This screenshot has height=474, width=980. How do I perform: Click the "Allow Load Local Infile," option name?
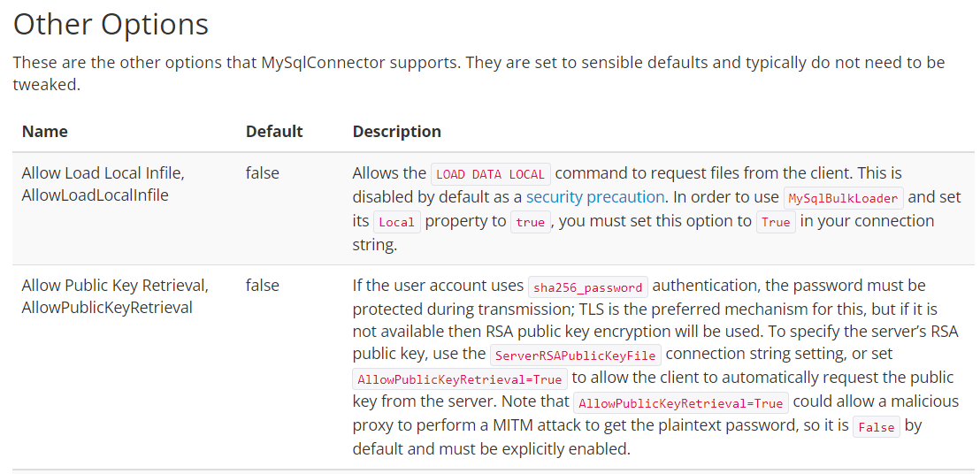pyautogui.click(x=103, y=172)
